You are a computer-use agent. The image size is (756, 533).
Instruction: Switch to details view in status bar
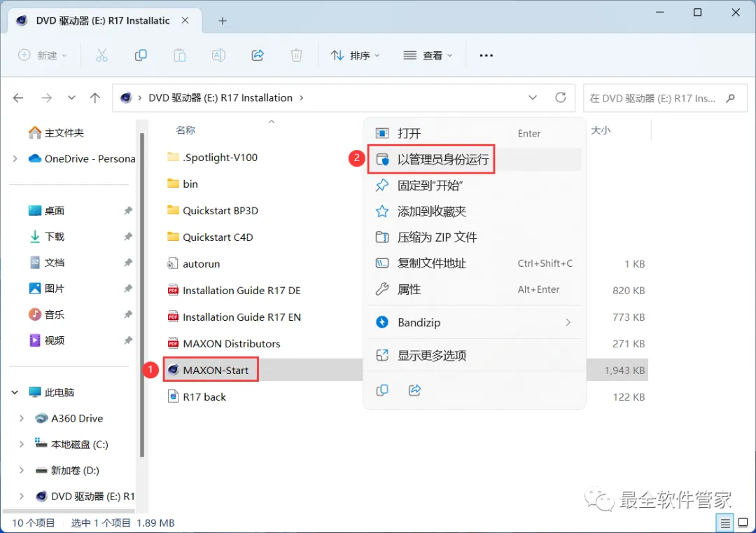(x=724, y=522)
